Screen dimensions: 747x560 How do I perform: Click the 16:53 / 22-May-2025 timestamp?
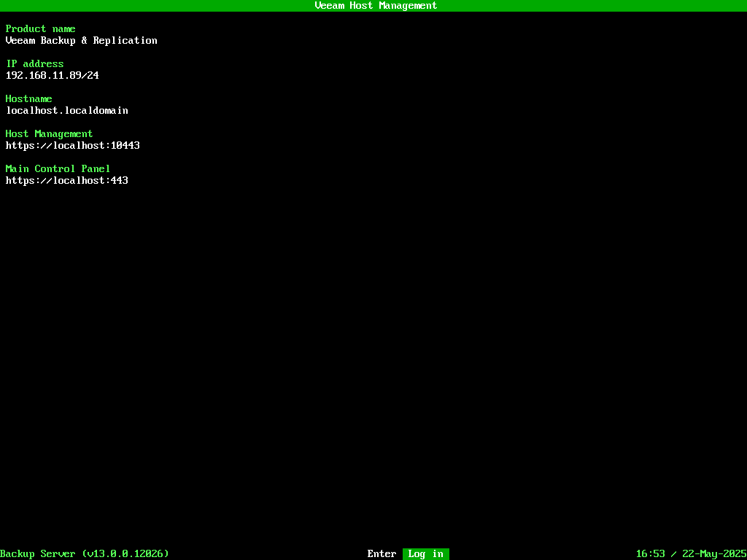692,554
